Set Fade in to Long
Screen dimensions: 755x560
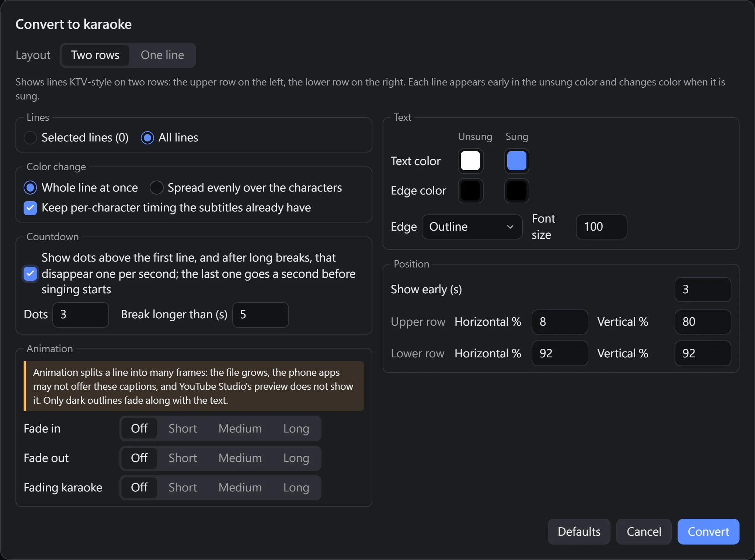tap(296, 428)
